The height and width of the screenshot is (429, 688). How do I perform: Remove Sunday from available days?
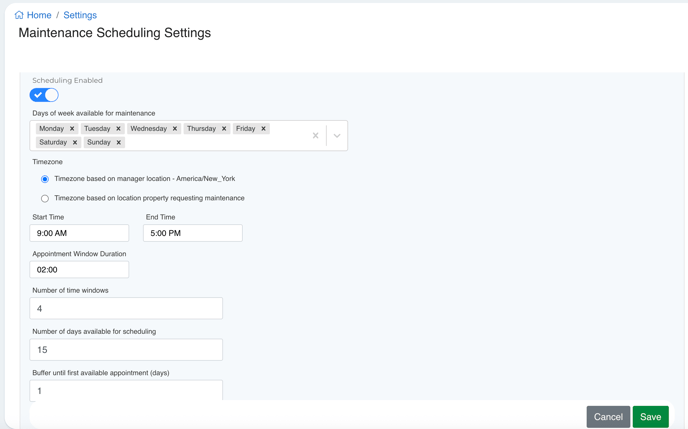[x=119, y=143]
